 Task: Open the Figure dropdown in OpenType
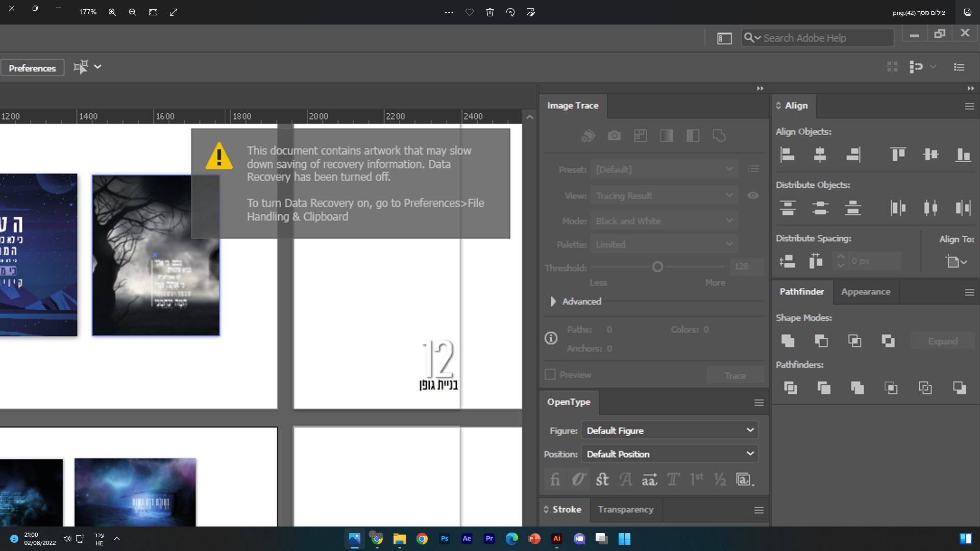pyautogui.click(x=670, y=431)
